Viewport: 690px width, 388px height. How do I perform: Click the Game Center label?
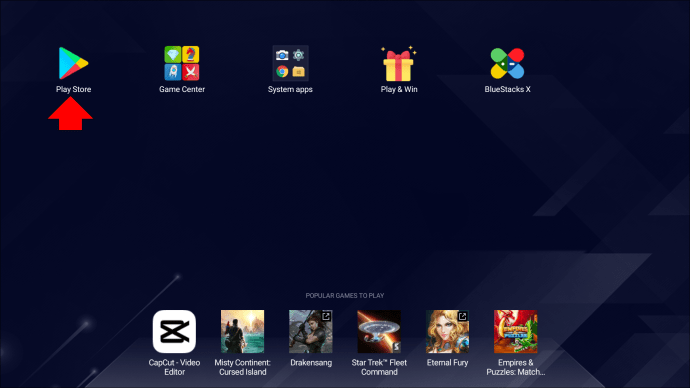[x=182, y=89]
